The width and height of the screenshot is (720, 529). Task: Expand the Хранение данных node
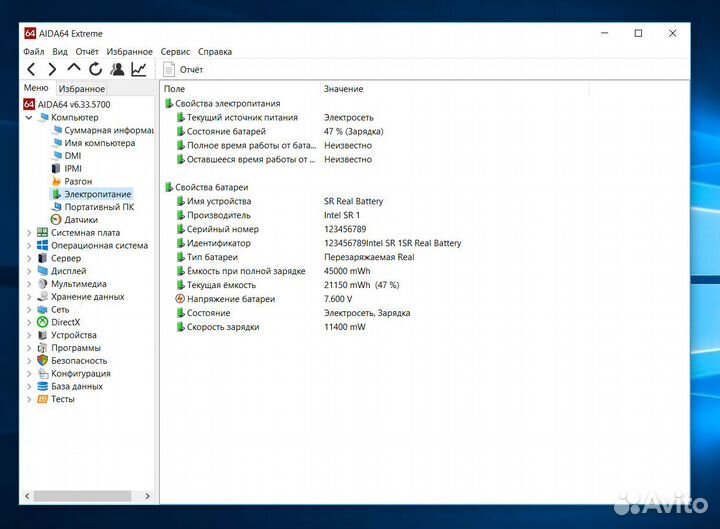click(x=29, y=297)
